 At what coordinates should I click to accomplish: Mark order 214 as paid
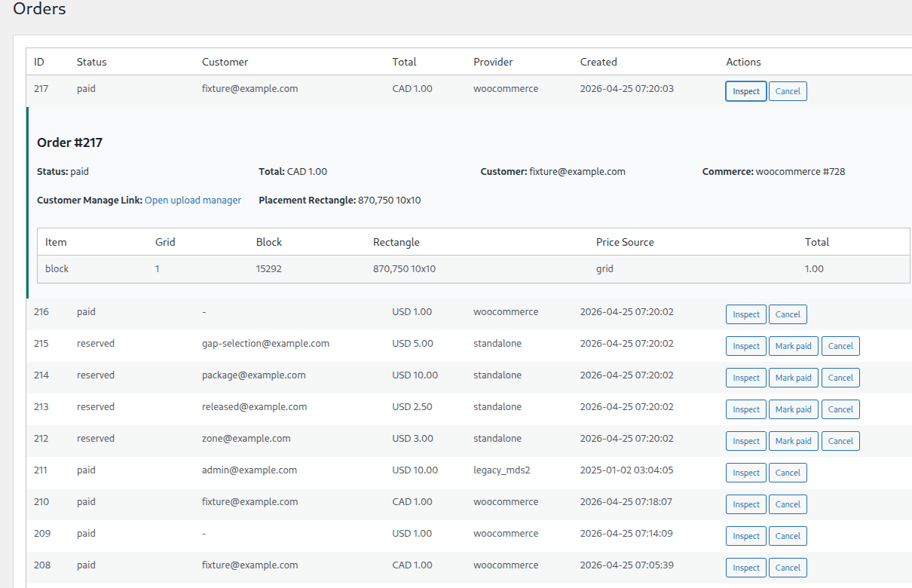(x=793, y=378)
